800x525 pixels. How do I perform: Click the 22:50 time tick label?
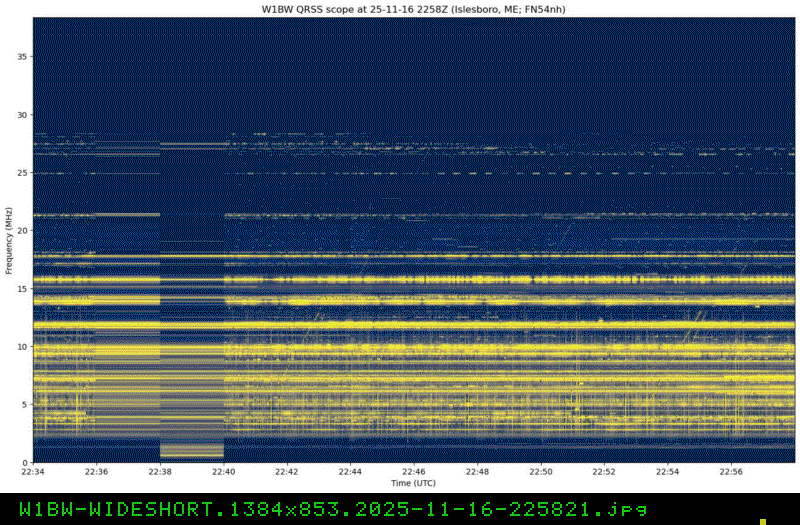click(x=541, y=472)
